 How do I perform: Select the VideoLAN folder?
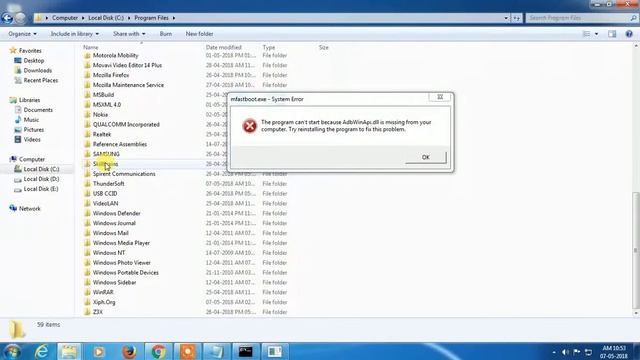pyautogui.click(x=105, y=203)
